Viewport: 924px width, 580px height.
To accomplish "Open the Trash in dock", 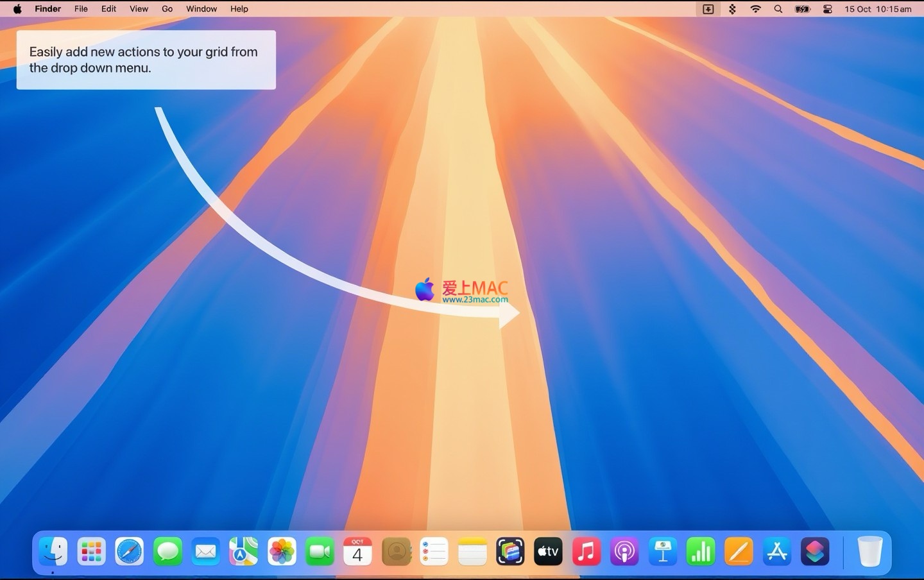I will 869,552.
